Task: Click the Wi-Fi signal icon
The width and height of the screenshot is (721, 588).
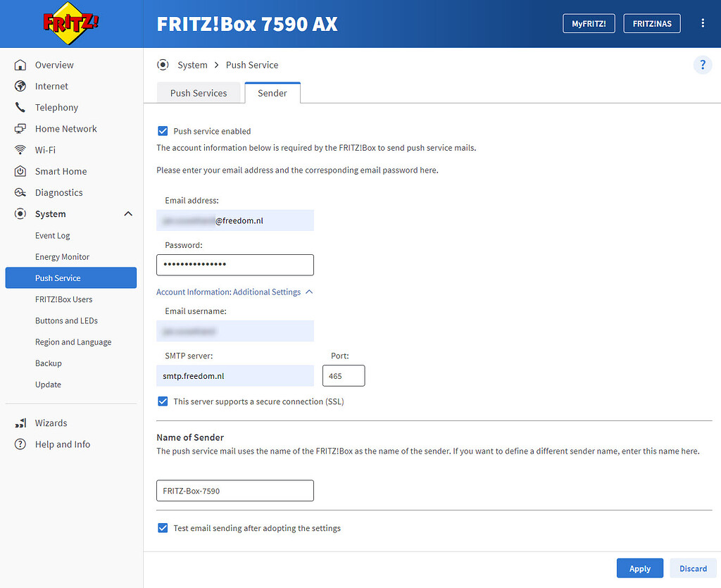Action: (20, 150)
